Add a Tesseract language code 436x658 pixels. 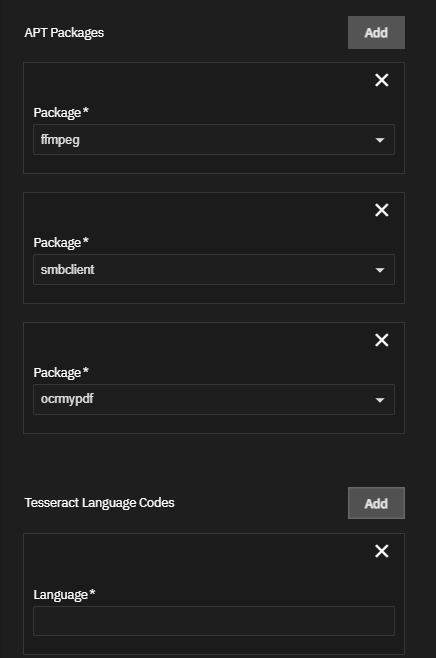pos(376,503)
